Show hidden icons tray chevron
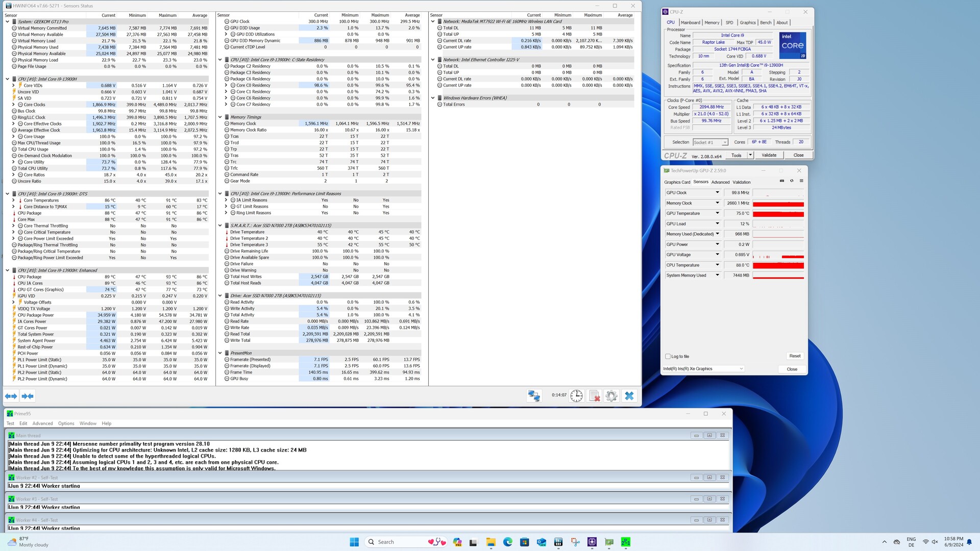Image resolution: width=980 pixels, height=551 pixels. [x=884, y=542]
